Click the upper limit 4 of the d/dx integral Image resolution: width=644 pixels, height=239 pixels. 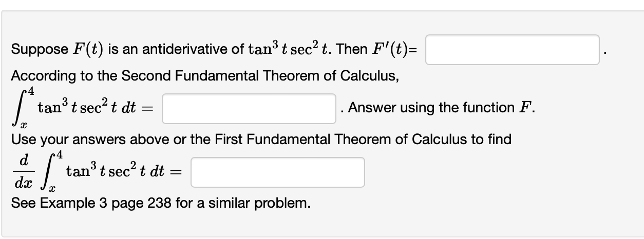[60, 154]
